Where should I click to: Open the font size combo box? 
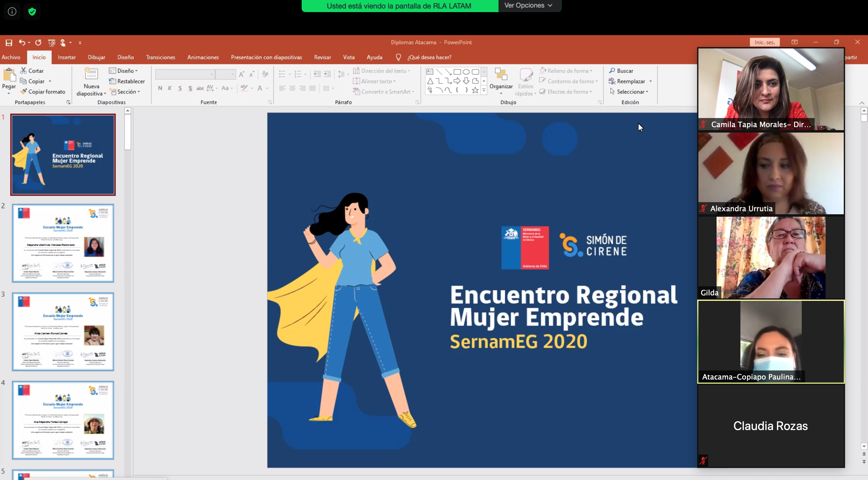225,74
